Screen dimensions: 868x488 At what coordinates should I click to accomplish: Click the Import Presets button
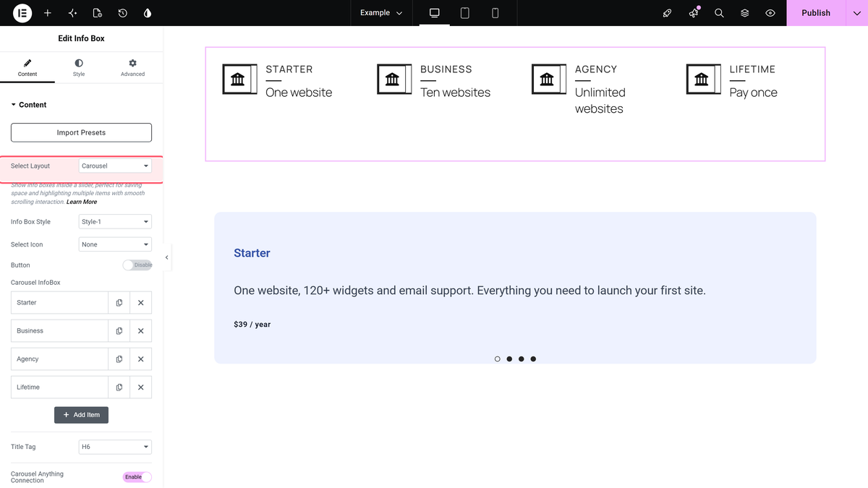click(81, 132)
